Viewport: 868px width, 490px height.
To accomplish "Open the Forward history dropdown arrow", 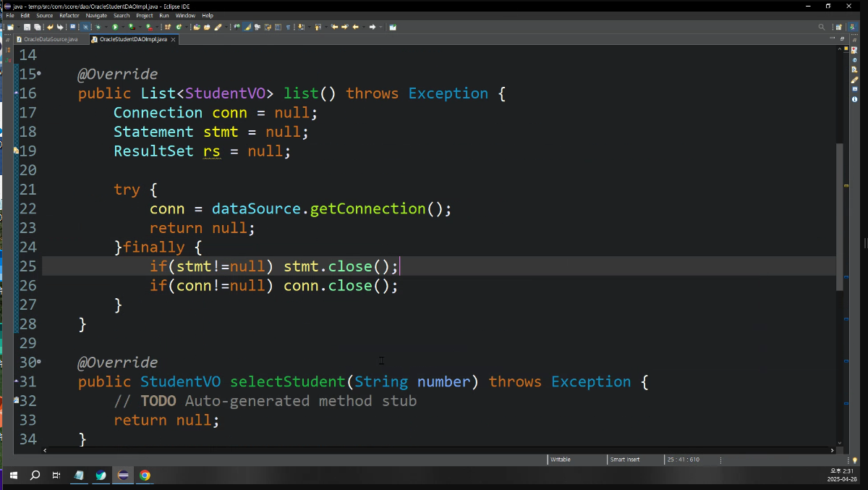I will (x=380, y=27).
